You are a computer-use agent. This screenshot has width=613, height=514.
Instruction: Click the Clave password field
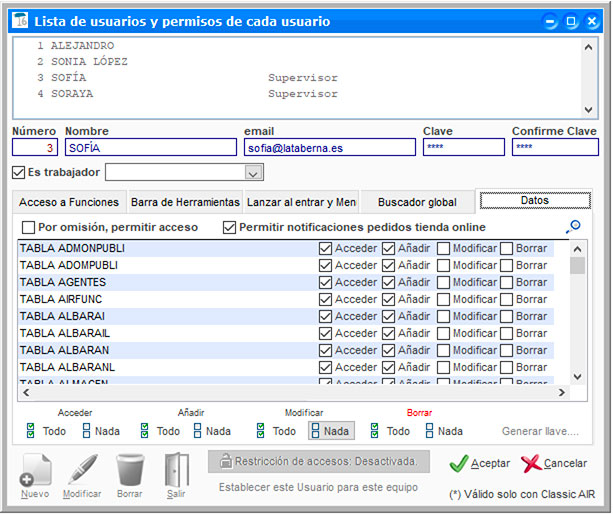point(464,147)
